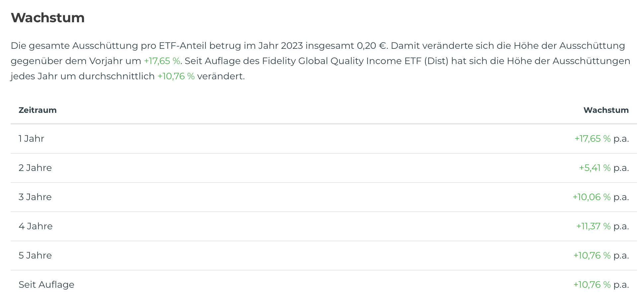Click the +10,76 % value in the Seit Auflage row
This screenshot has width=644, height=306.
[x=592, y=285]
